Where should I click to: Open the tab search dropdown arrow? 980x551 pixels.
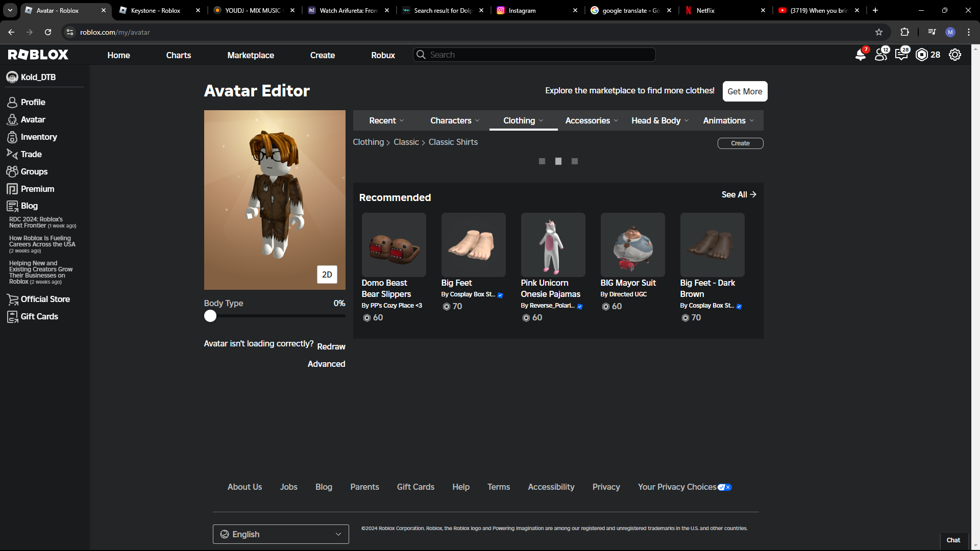10,10
